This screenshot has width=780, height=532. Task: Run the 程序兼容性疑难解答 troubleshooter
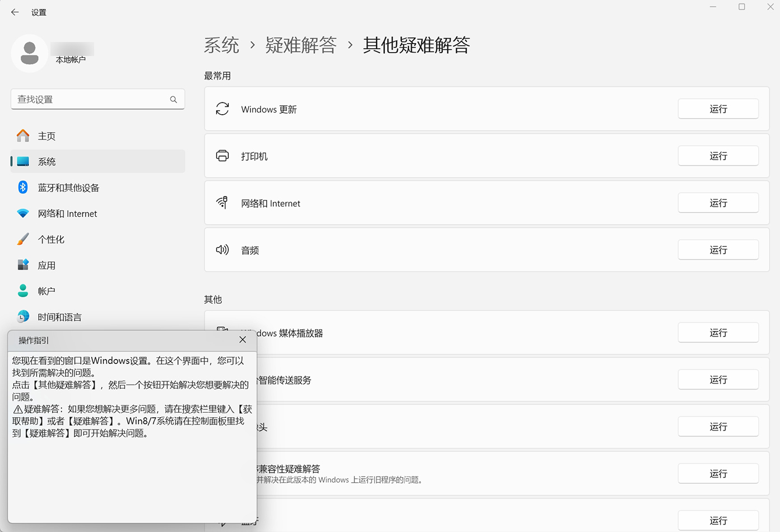pos(718,473)
